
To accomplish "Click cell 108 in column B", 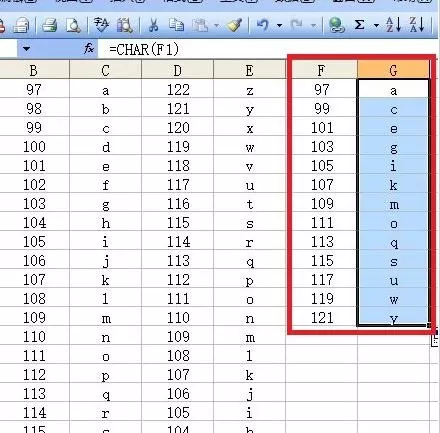I will 34,298.
